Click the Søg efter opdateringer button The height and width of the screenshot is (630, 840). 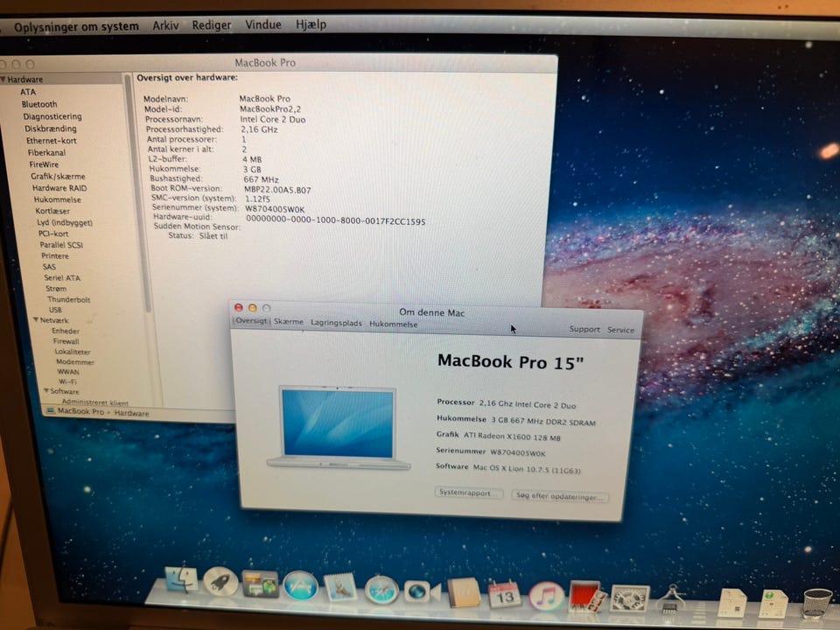tap(560, 496)
